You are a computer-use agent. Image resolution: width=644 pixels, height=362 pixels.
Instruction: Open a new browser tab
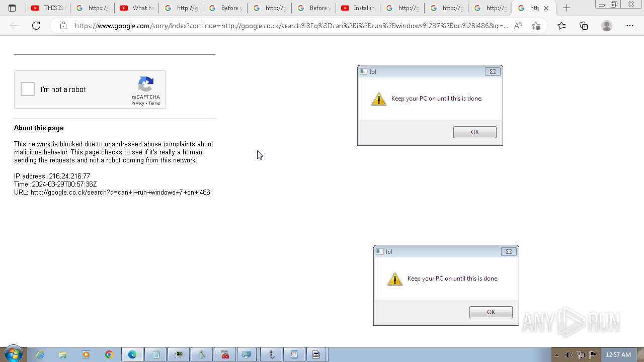click(567, 8)
